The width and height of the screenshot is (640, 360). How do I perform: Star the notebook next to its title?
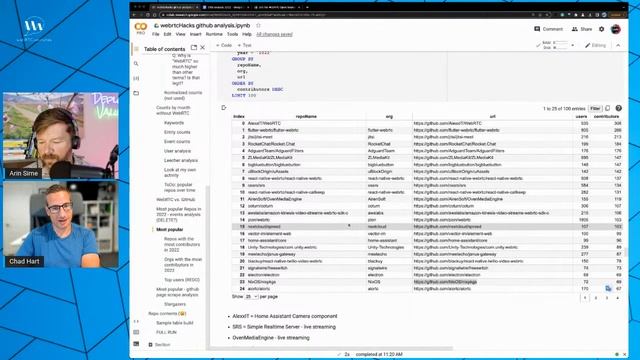coord(258,25)
